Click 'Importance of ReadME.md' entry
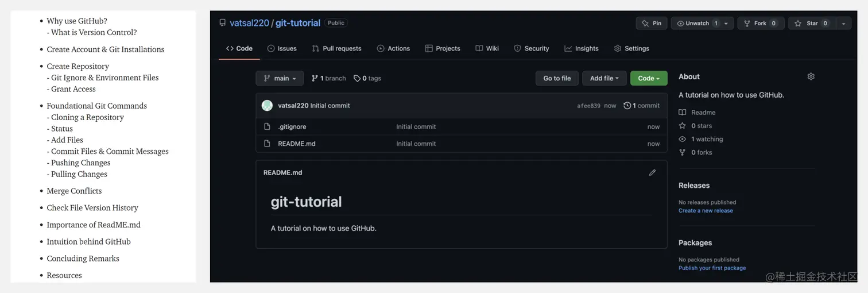 (94, 225)
